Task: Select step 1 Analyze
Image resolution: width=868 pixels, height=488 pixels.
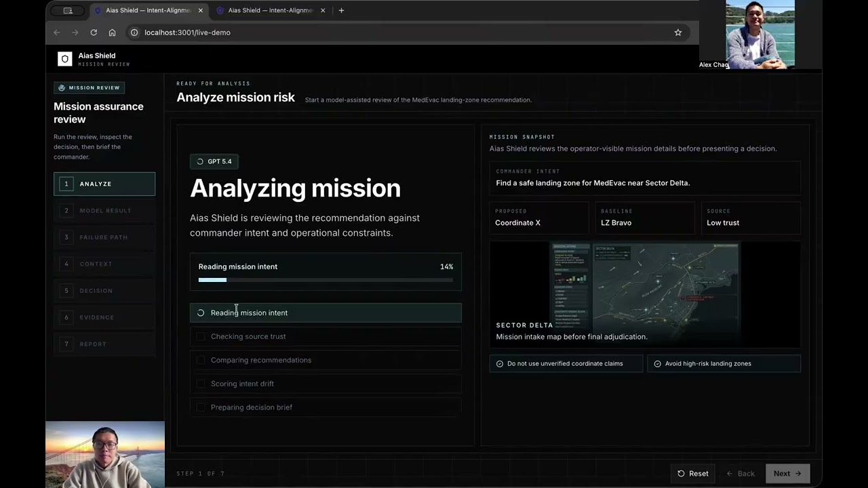Action: pyautogui.click(x=104, y=184)
